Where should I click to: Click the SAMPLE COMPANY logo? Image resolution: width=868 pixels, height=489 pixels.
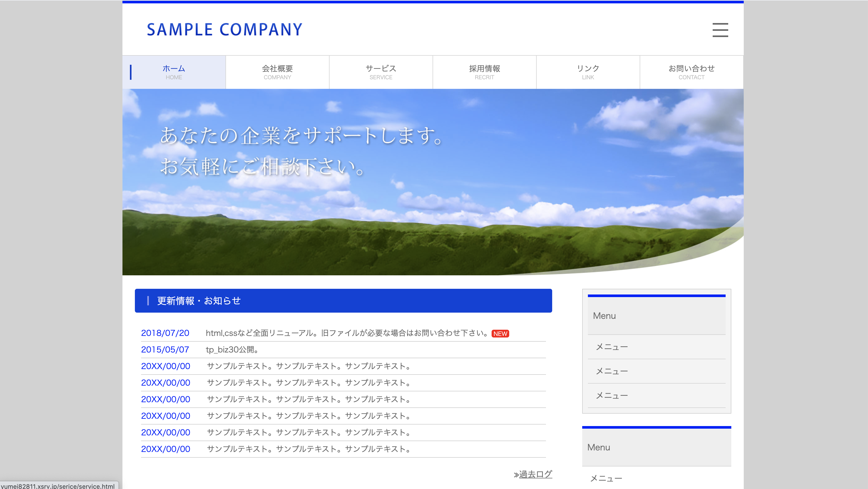(224, 30)
